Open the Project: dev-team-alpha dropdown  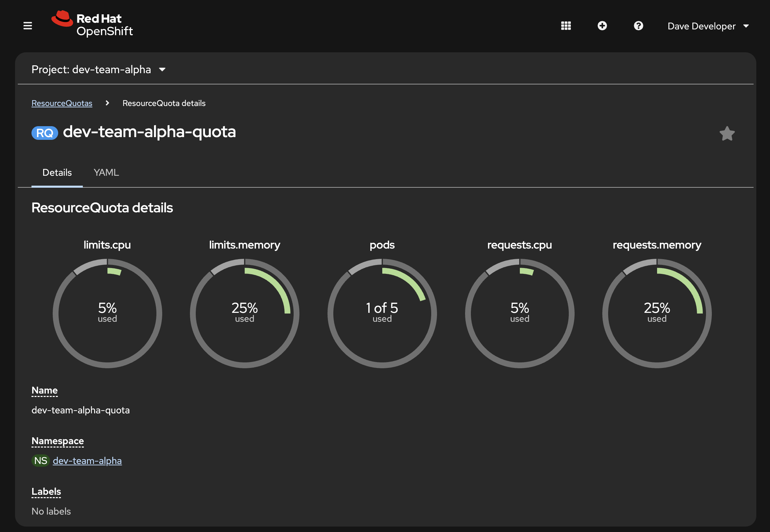click(99, 69)
